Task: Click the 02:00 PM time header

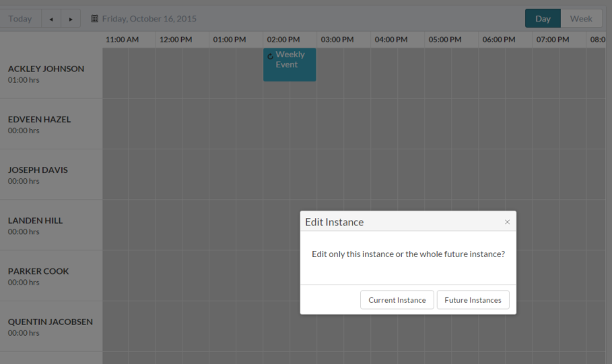Action: 283,40
